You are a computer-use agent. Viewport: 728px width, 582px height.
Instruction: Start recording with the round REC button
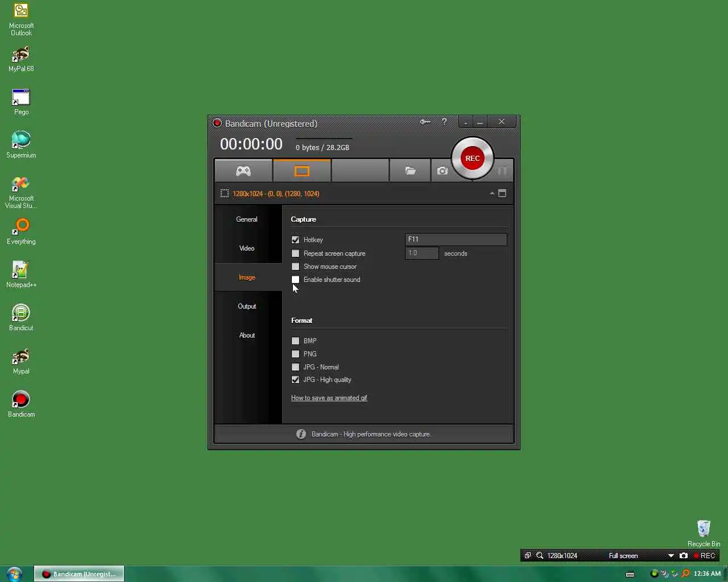tap(473, 158)
